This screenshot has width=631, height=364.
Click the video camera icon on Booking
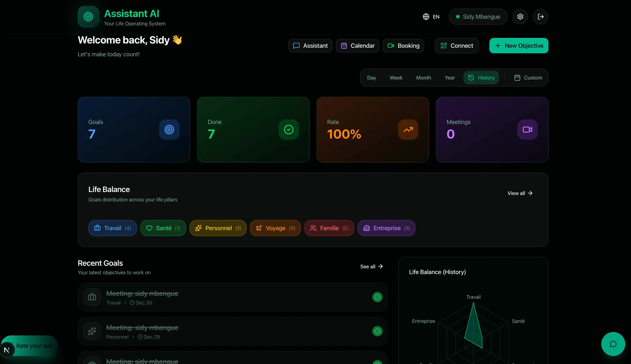[391, 46]
